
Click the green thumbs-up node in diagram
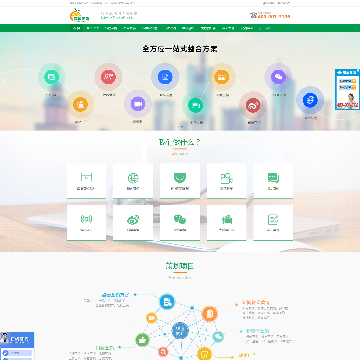click(x=142, y=340)
